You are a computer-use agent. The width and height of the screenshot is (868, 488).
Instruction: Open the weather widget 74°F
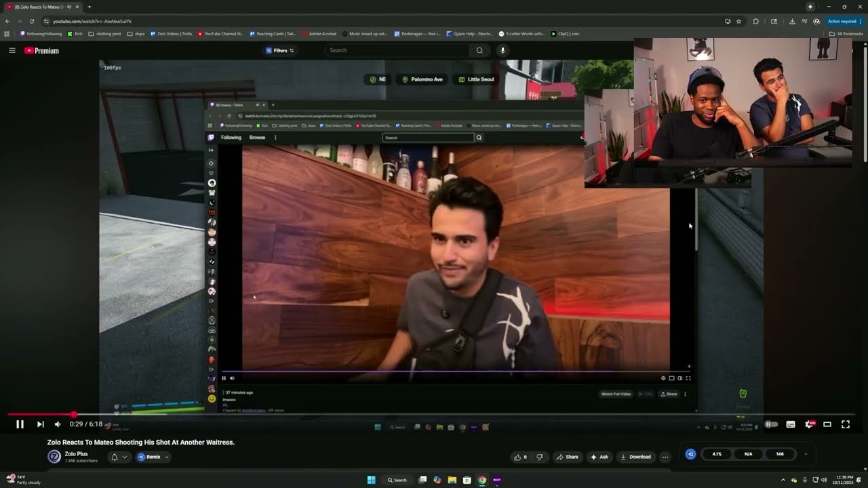pos(24,480)
